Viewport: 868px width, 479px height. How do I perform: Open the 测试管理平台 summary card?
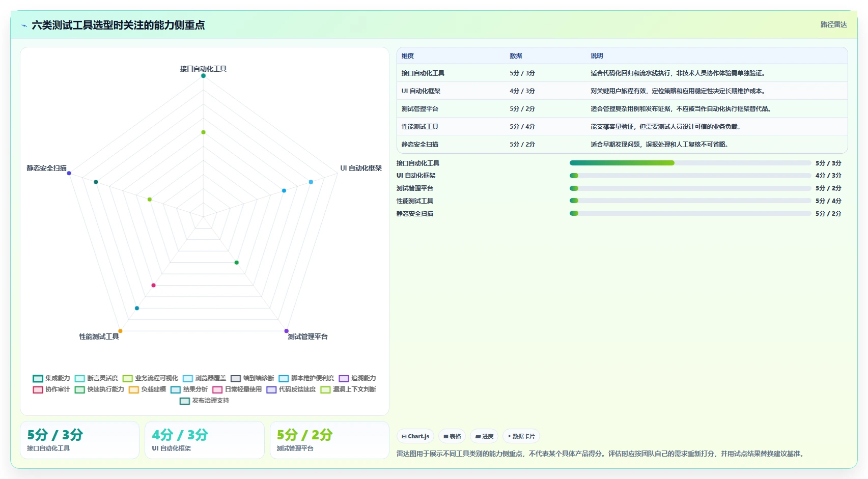coord(329,440)
